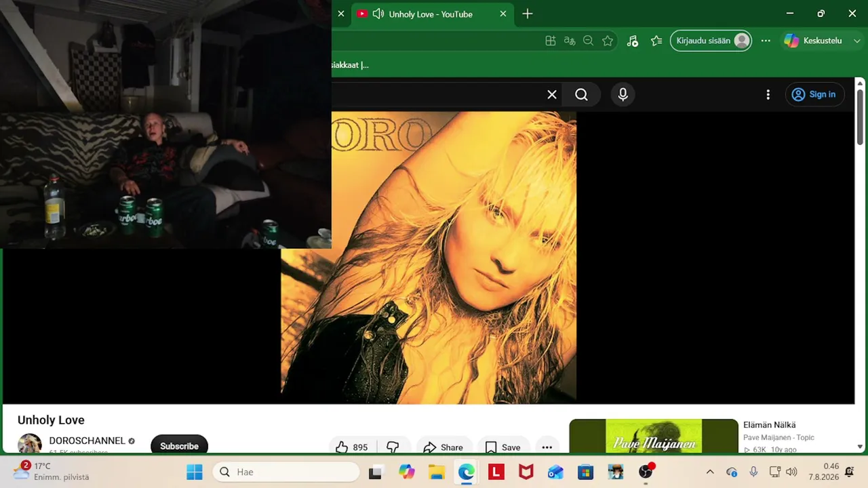Open the DOROSCHANNEL channel name link
This screenshot has width=868, height=488.
pos(87,441)
